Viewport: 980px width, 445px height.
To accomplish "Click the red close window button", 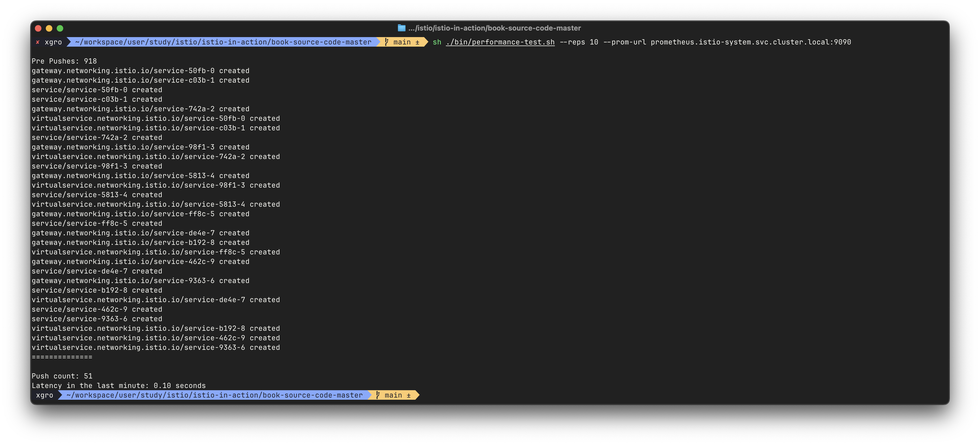I will [38, 28].
